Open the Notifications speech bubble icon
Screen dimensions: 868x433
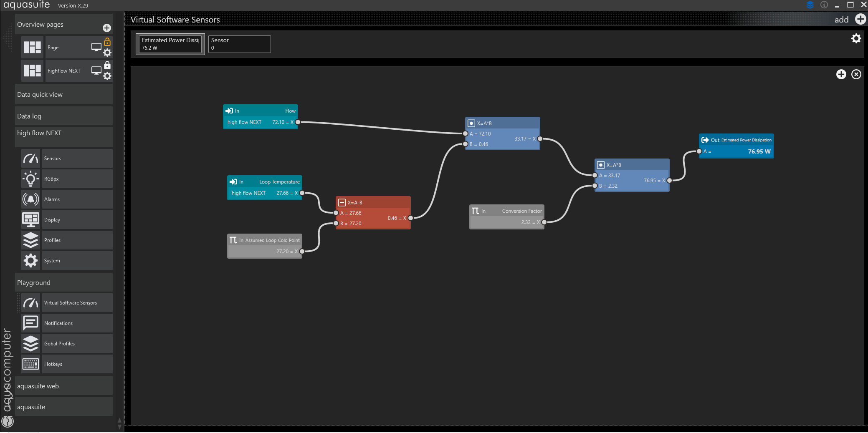click(x=30, y=323)
